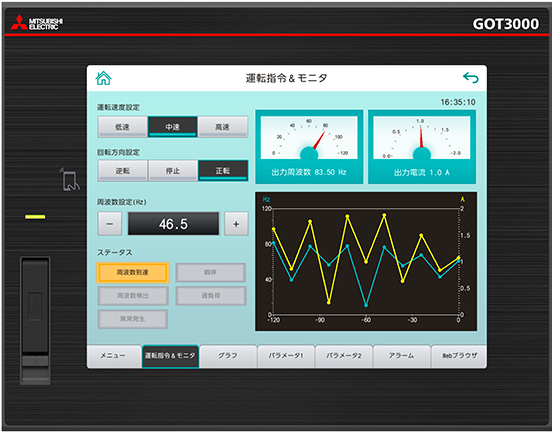Tap the back arrow icon
553x433 pixels.
[471, 78]
